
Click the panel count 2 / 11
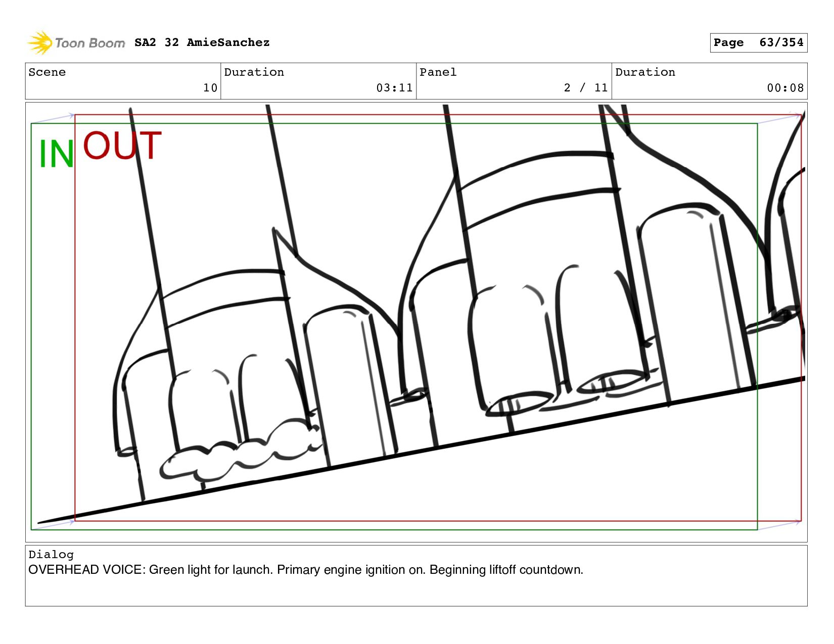coord(586,88)
